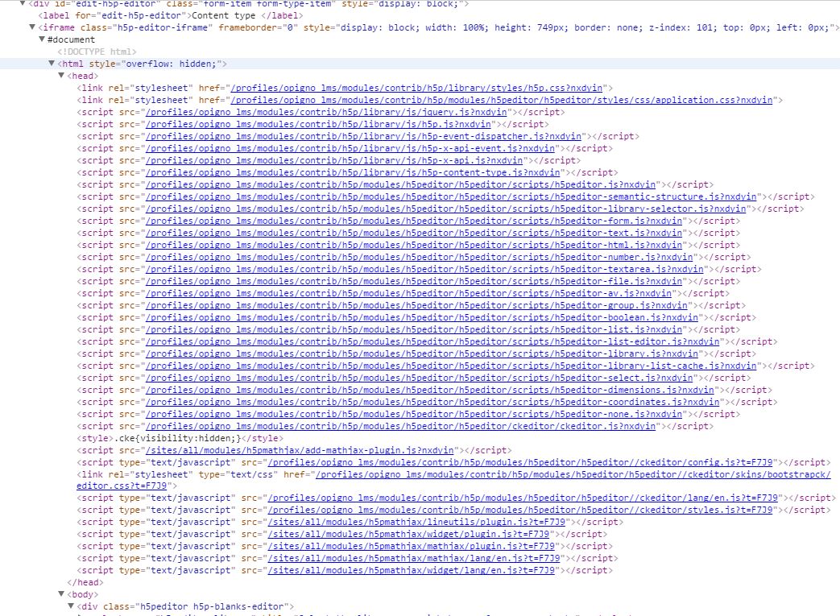The image size is (840, 616).
Task: Select the opening '<head>' tag
Action: point(82,76)
